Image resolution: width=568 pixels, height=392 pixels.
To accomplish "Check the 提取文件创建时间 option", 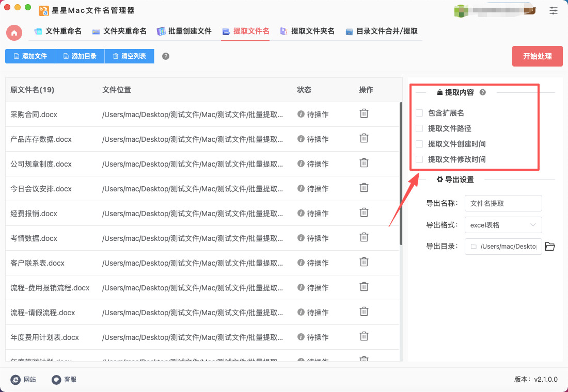I will coord(419,144).
